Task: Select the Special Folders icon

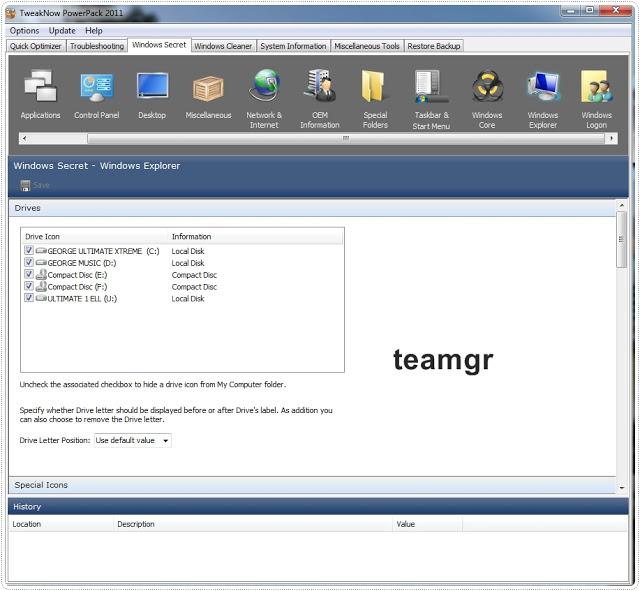Action: tap(374, 85)
